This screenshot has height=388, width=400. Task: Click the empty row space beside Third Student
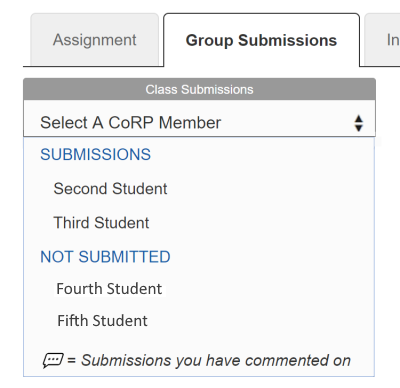coord(260,223)
